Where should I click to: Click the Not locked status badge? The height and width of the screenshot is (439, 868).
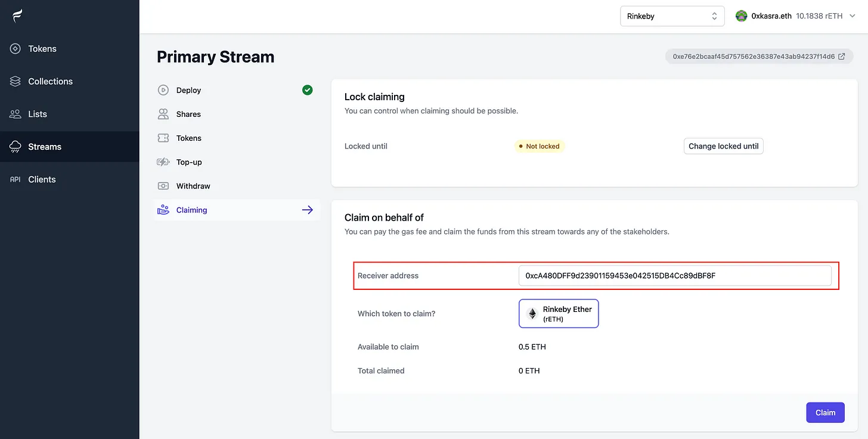(539, 146)
